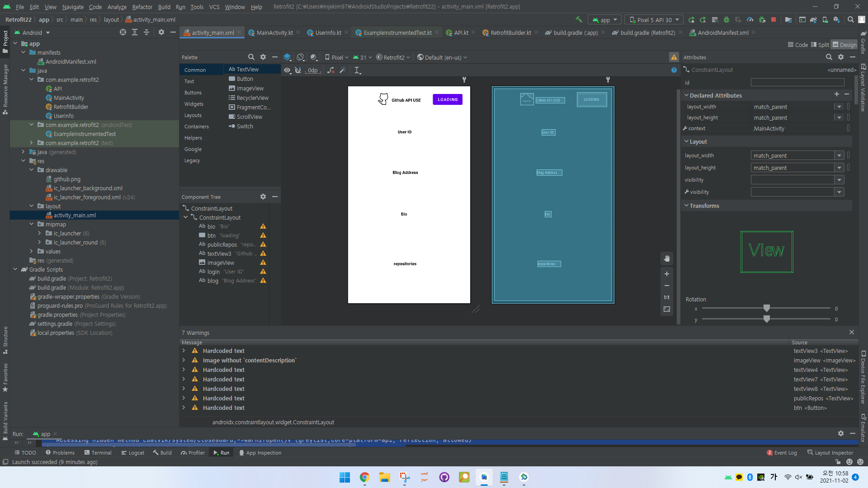The width and height of the screenshot is (868, 488).
Task: Click the Infer Constraints magic wand icon
Action: pyautogui.click(x=343, y=70)
